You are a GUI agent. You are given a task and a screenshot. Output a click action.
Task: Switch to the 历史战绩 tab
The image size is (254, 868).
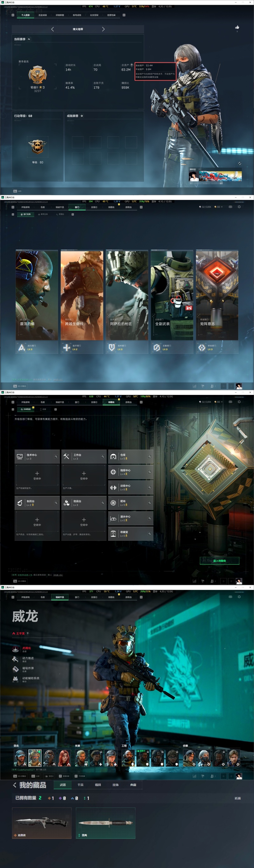click(x=43, y=15)
